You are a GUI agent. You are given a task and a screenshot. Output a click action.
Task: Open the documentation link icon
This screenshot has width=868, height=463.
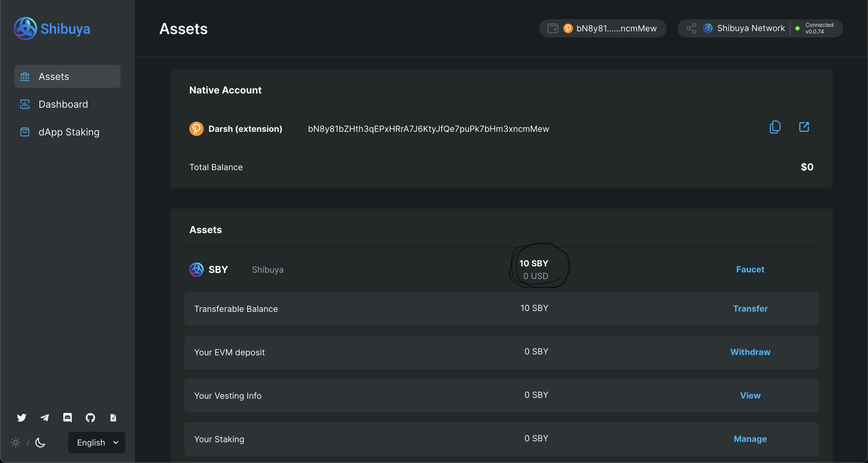[x=113, y=418]
